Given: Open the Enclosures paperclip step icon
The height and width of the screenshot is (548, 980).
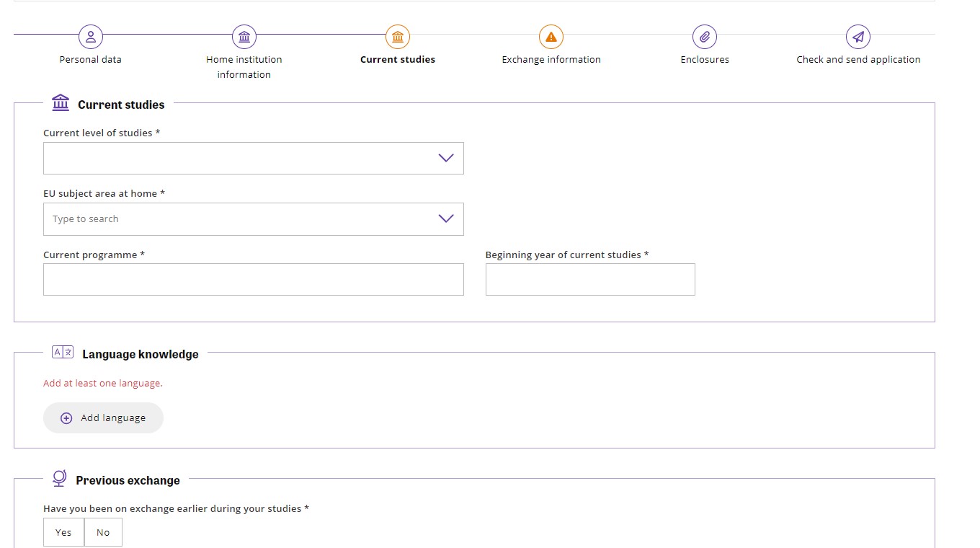Looking at the screenshot, I should point(705,36).
